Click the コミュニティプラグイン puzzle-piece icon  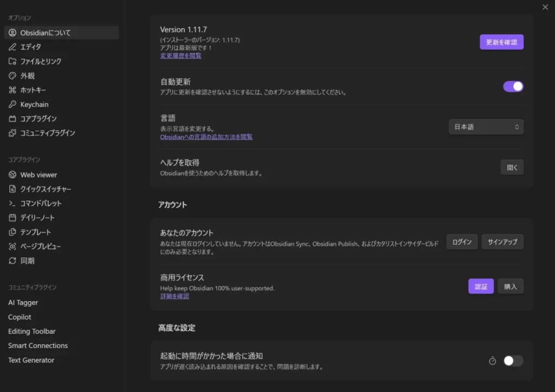(12, 133)
